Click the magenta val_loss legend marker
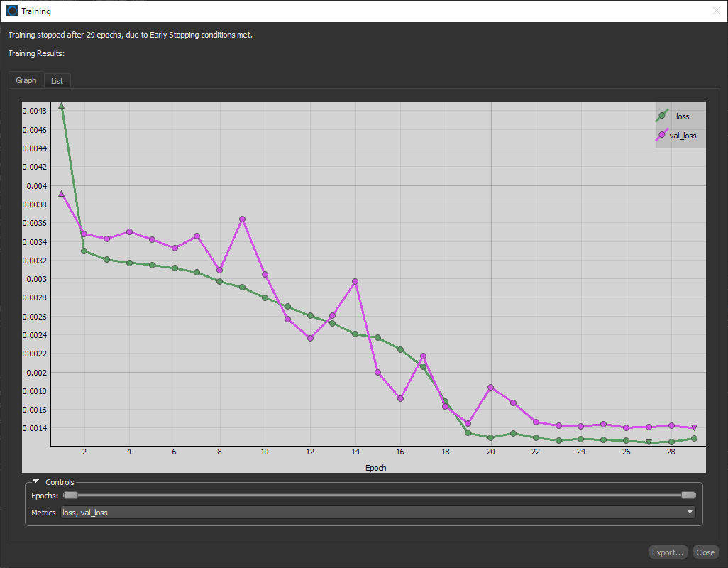Image resolution: width=728 pixels, height=568 pixels. (x=662, y=135)
